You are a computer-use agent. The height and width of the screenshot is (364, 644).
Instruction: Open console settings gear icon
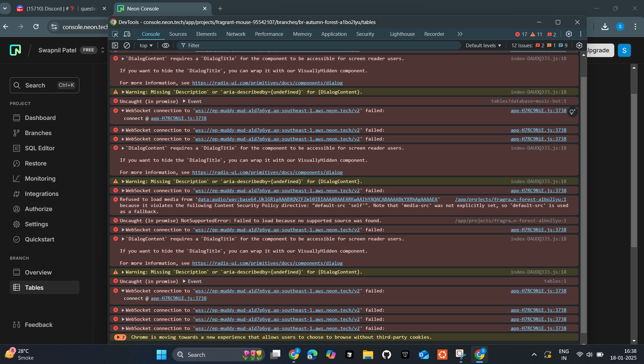point(579,45)
